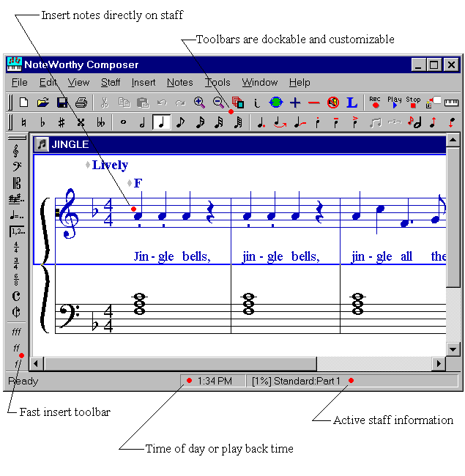Select whole note duration
465x476 pixels.
tap(123, 122)
